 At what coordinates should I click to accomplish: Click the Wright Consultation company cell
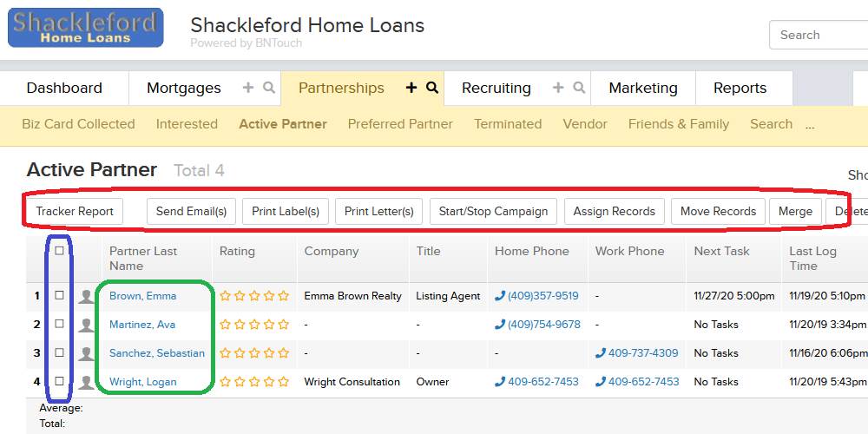click(x=352, y=382)
